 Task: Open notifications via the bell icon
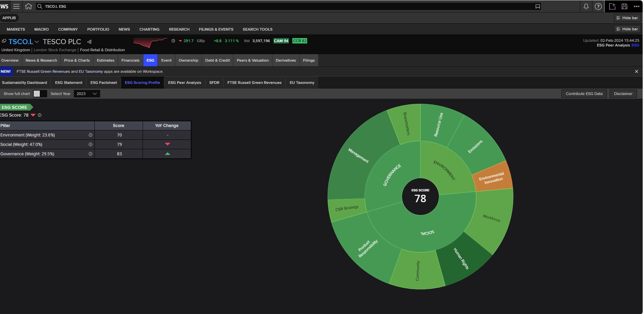tap(586, 6)
